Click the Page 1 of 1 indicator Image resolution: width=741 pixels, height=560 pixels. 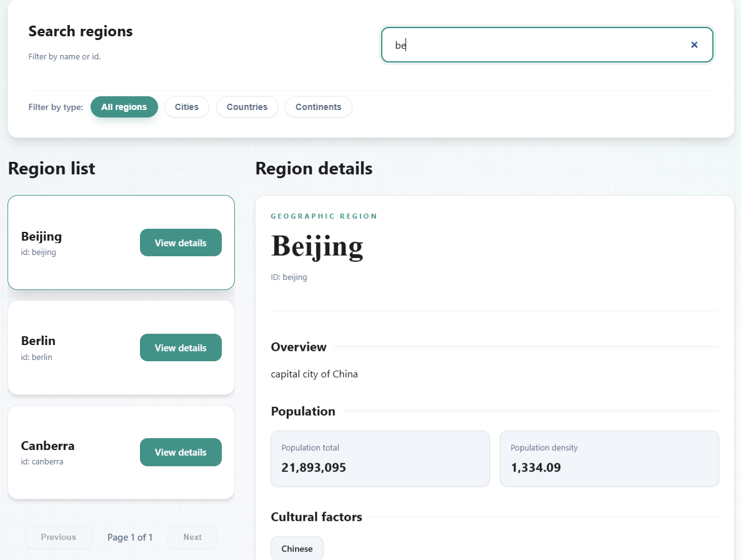(130, 537)
